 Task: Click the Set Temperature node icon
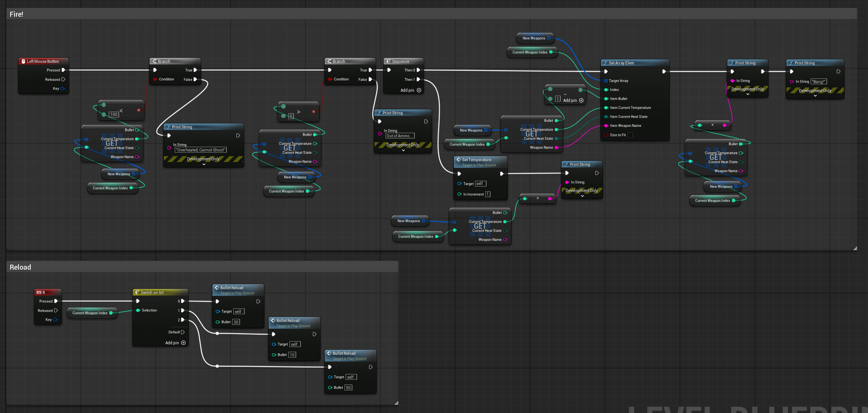tap(459, 160)
